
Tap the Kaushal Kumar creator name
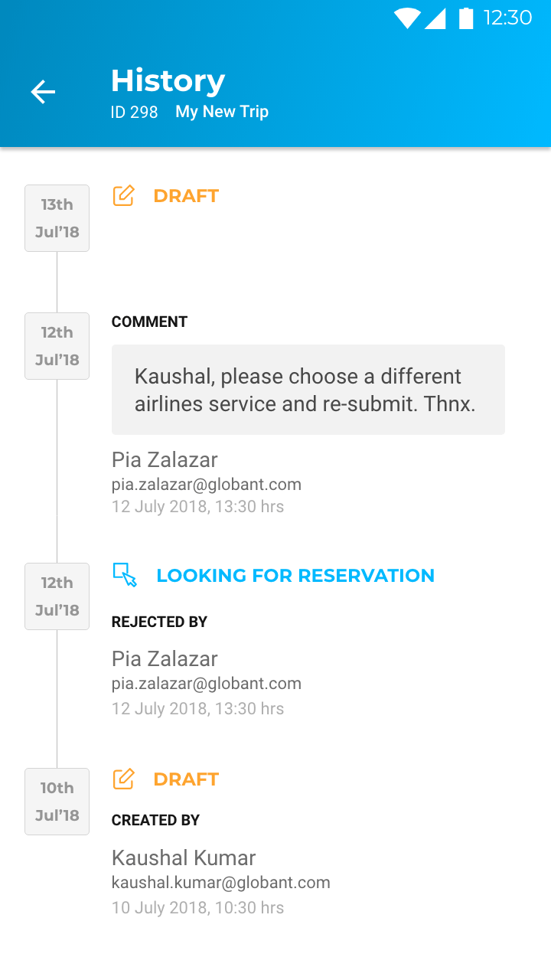click(x=184, y=857)
